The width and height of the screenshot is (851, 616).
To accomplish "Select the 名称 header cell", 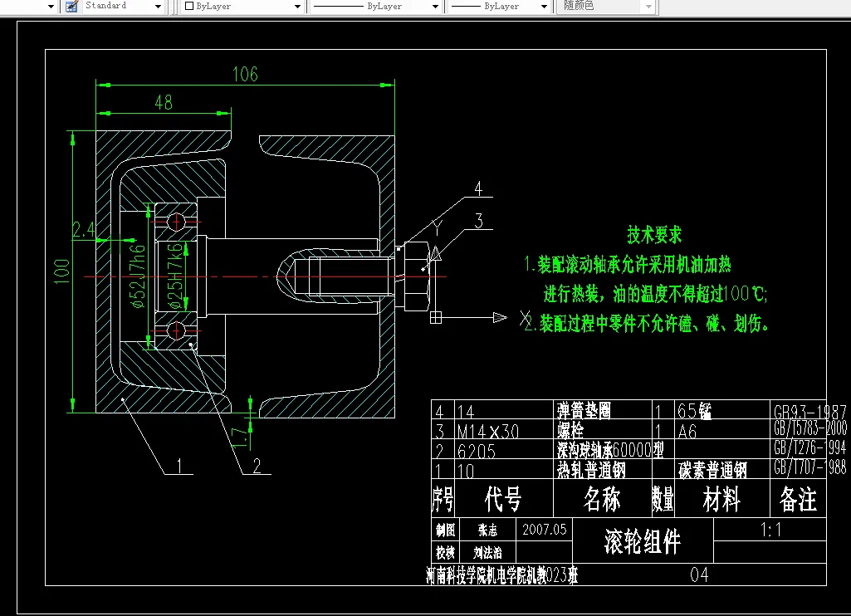I will tap(602, 499).
